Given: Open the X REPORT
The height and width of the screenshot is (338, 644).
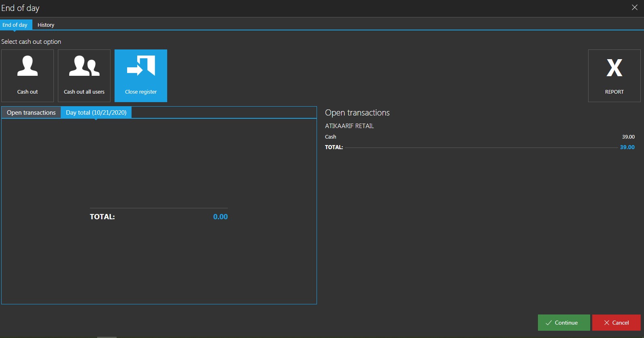Looking at the screenshot, I should [614, 76].
